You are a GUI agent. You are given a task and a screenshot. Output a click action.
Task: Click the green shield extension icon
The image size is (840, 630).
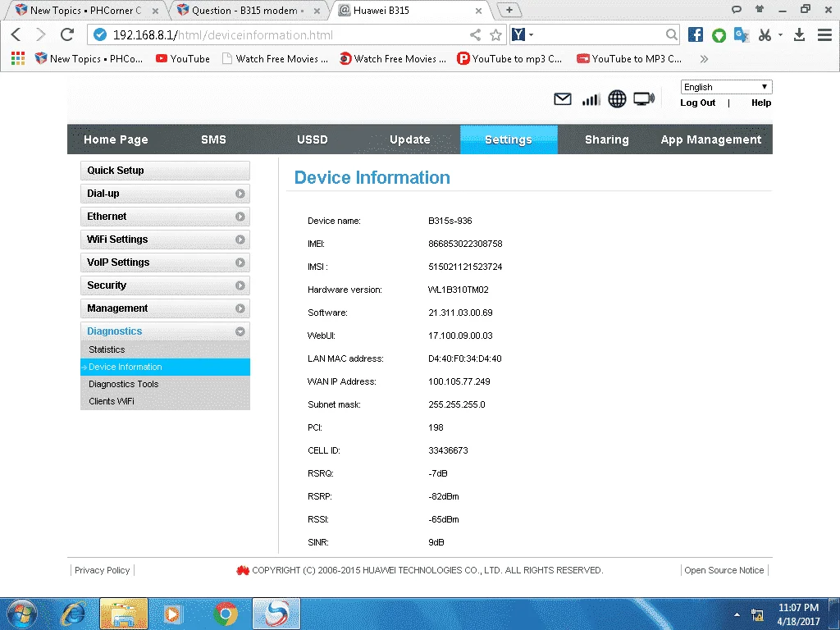[x=719, y=35]
